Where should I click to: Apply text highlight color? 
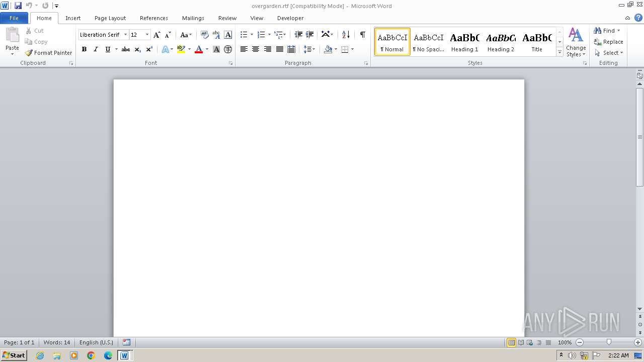click(181, 49)
